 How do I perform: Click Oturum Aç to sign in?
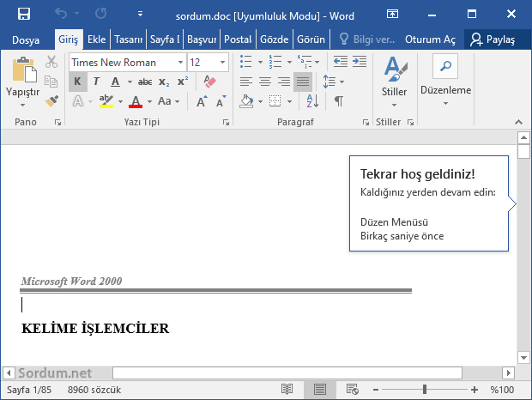pos(430,39)
